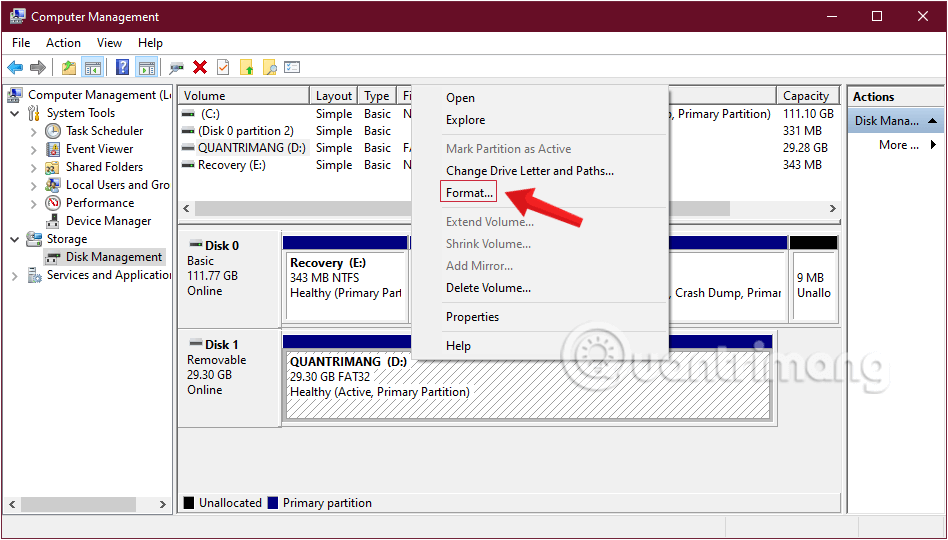Click the Disk 0 label panel
This screenshot has height=540, width=948.
230,279
